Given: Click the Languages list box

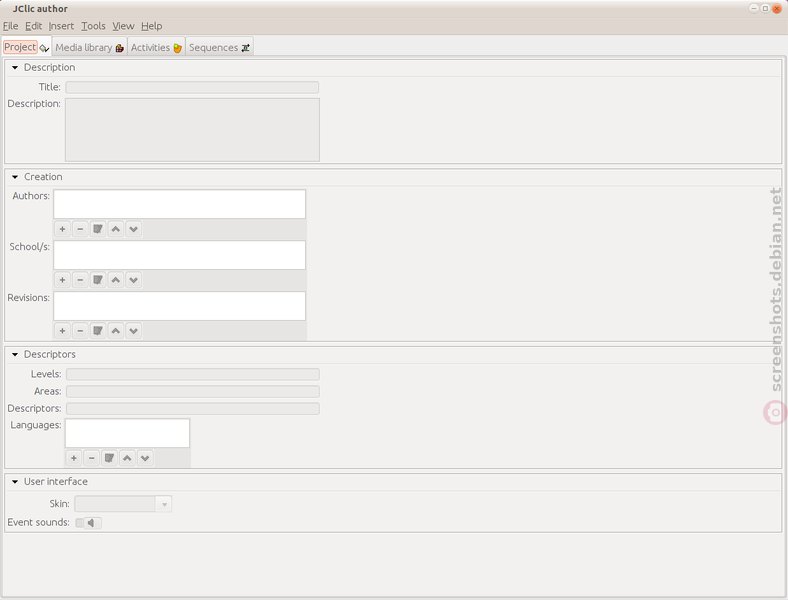Looking at the screenshot, I should pos(127,433).
